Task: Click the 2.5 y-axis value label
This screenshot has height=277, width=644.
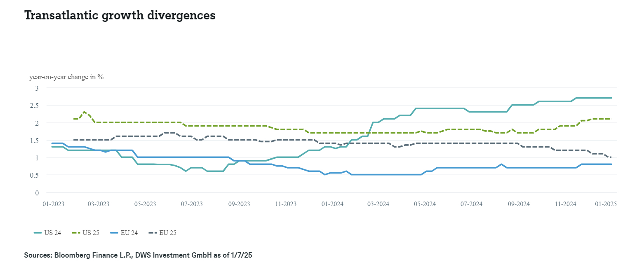Action: click(34, 106)
